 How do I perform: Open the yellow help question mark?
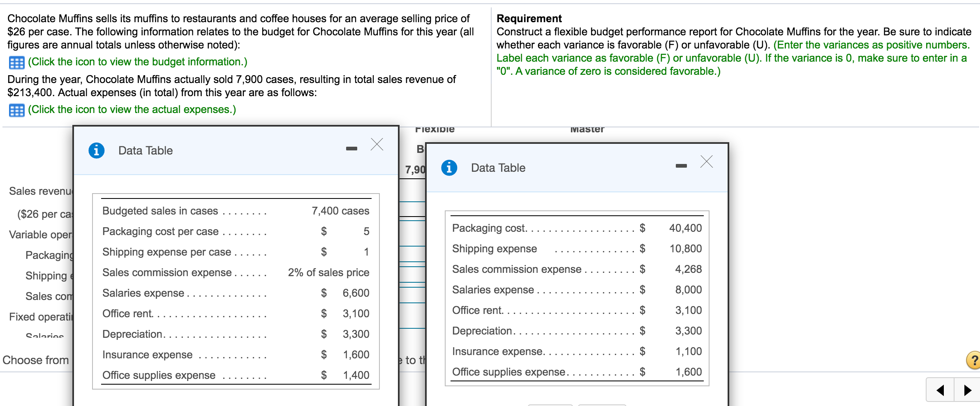point(973,360)
